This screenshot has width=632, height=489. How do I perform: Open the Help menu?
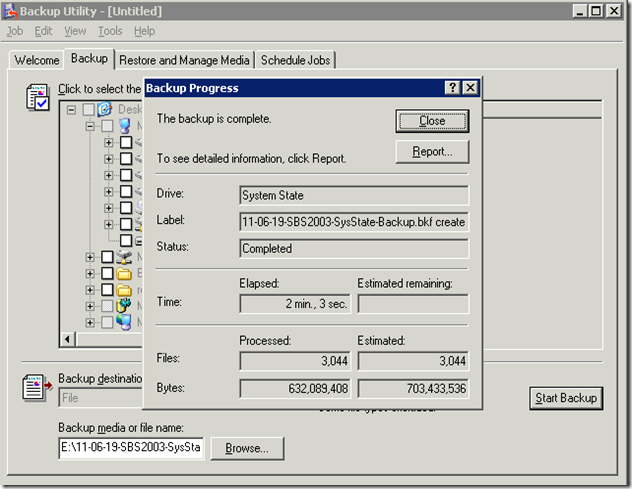point(144,31)
